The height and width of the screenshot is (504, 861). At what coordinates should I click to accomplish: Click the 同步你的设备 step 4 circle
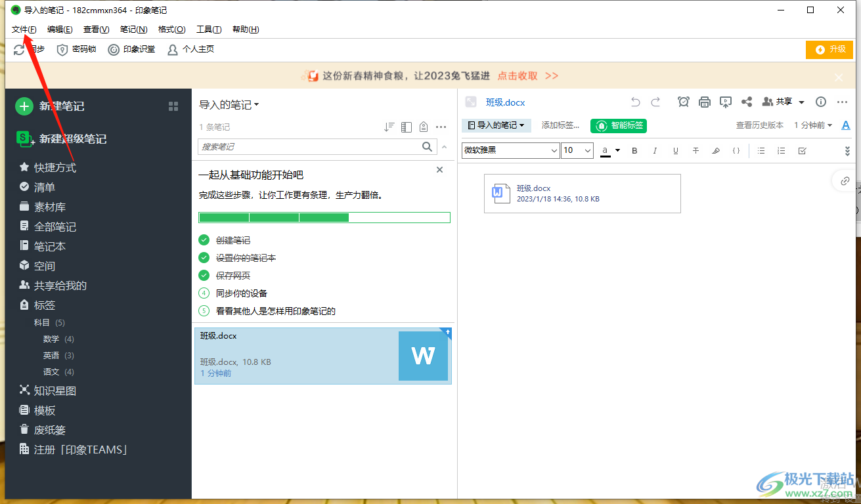204,293
